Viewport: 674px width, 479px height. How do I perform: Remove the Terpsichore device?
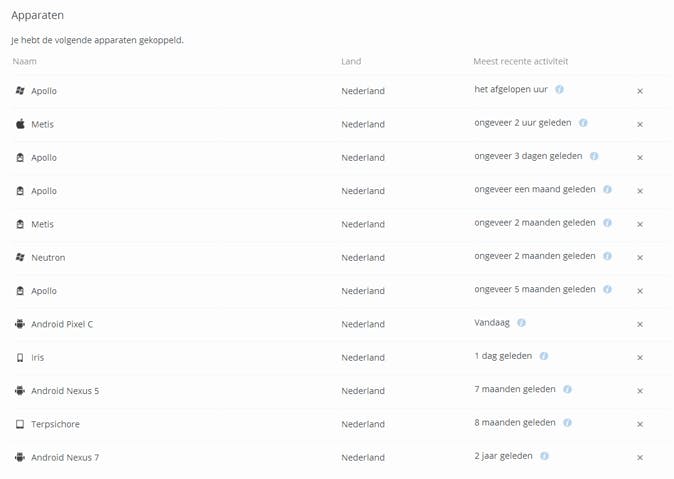pos(640,424)
